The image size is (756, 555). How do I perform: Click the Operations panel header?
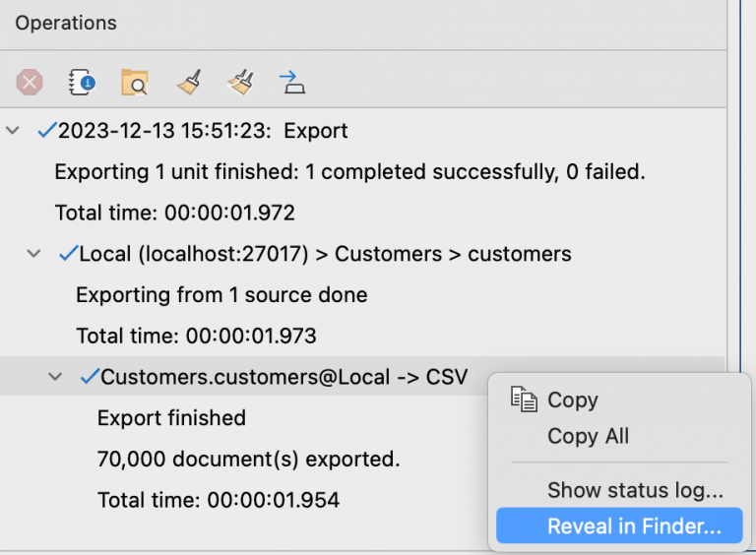click(66, 23)
